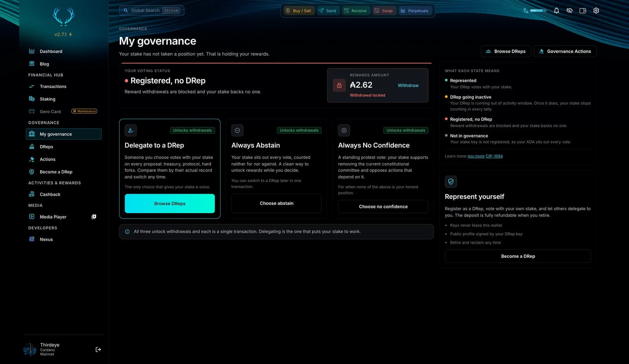Open Media Player in sidebar
Screen dimensions: 629x364
tap(64, 217)
